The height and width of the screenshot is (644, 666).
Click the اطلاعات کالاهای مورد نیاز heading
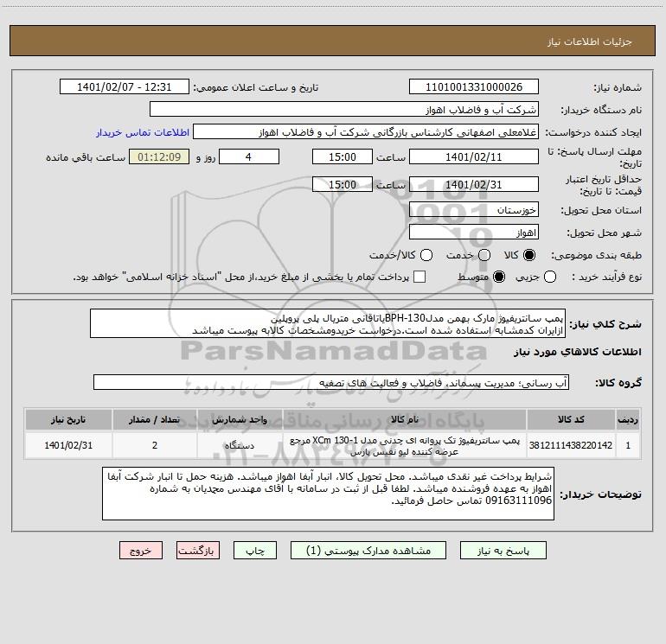pos(578,352)
